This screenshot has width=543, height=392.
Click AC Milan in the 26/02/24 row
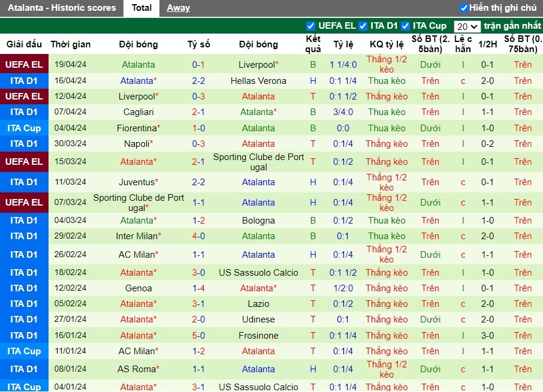click(138, 255)
